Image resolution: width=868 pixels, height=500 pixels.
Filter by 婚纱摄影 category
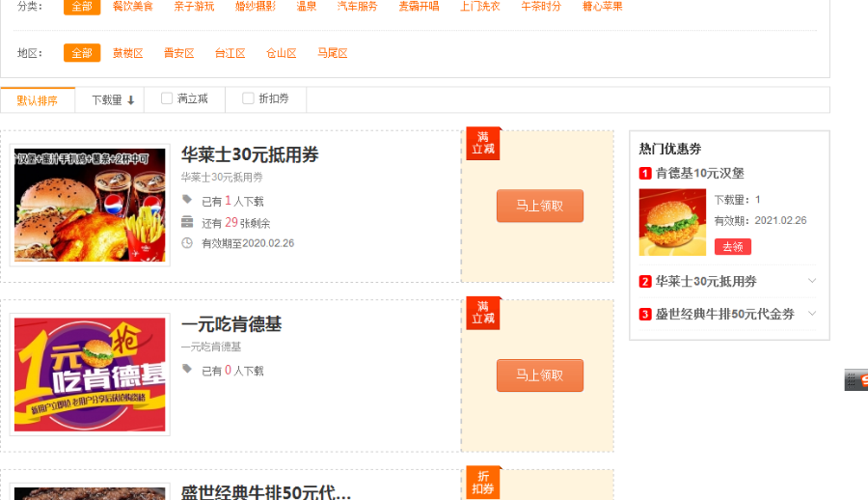point(256,6)
